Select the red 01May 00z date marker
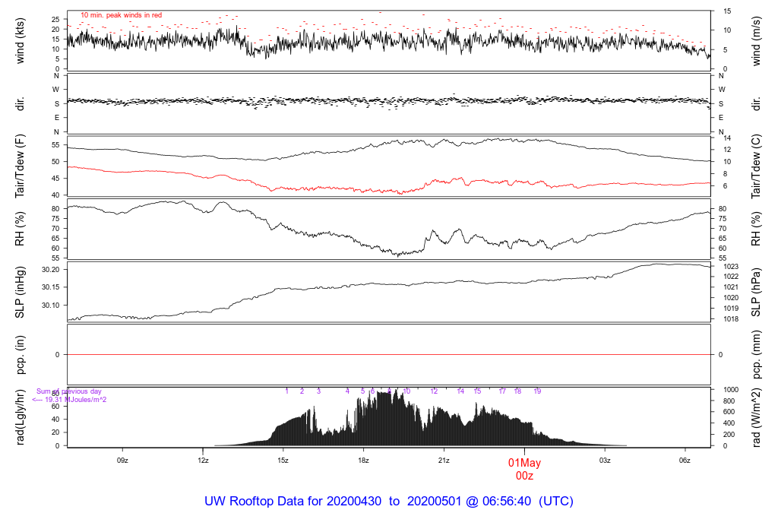The height and width of the screenshot is (532, 778). pyautogui.click(x=524, y=470)
